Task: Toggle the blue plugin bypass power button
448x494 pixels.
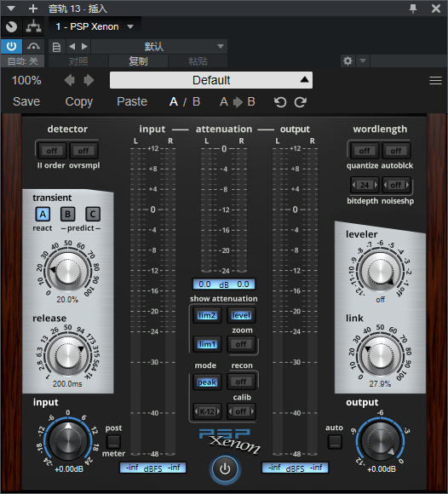Action: tap(12, 46)
